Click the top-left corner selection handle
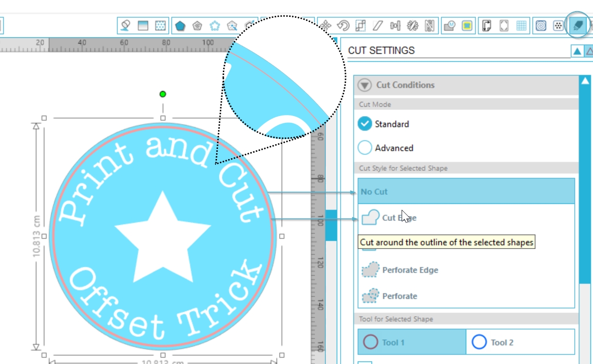Viewport: 593px width, 364px height. 44,118
